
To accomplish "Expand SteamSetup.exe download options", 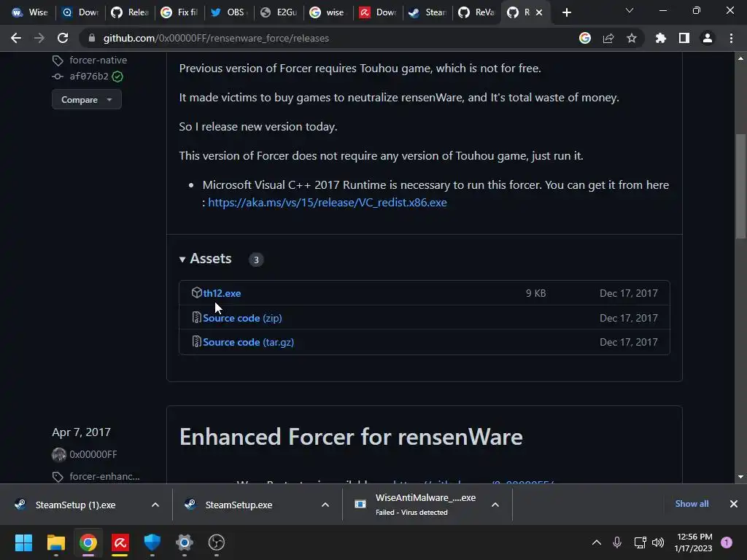I will pos(325,505).
